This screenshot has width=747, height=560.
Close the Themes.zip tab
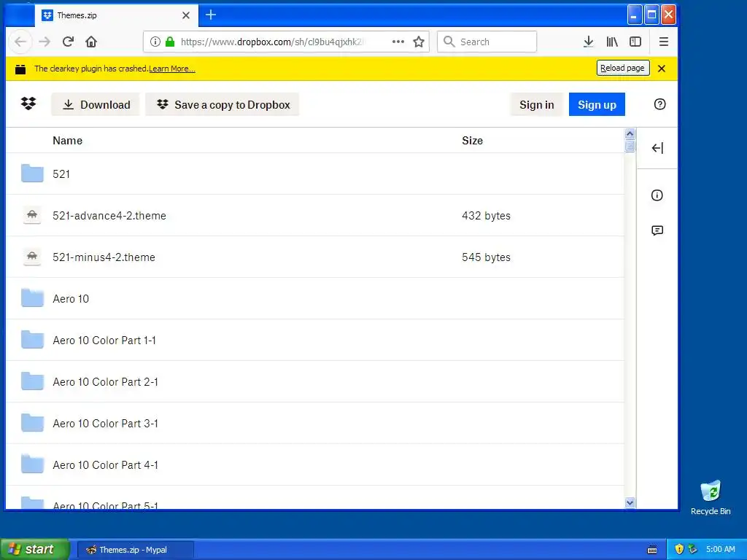[x=186, y=15]
